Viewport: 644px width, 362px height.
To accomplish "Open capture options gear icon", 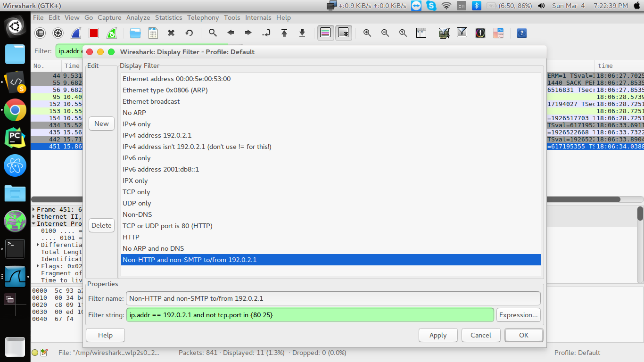I will (x=58, y=33).
